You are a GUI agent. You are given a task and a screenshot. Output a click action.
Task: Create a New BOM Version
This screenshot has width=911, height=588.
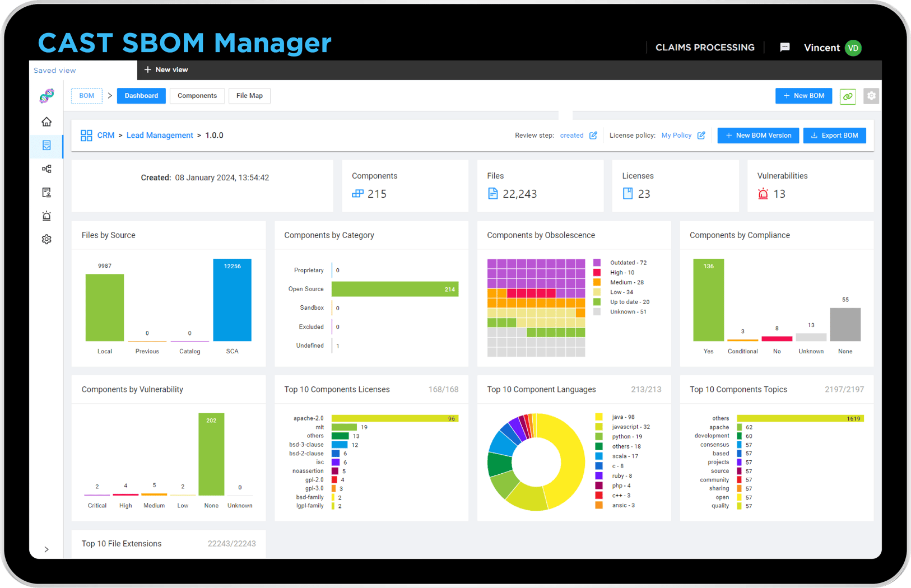coord(757,135)
